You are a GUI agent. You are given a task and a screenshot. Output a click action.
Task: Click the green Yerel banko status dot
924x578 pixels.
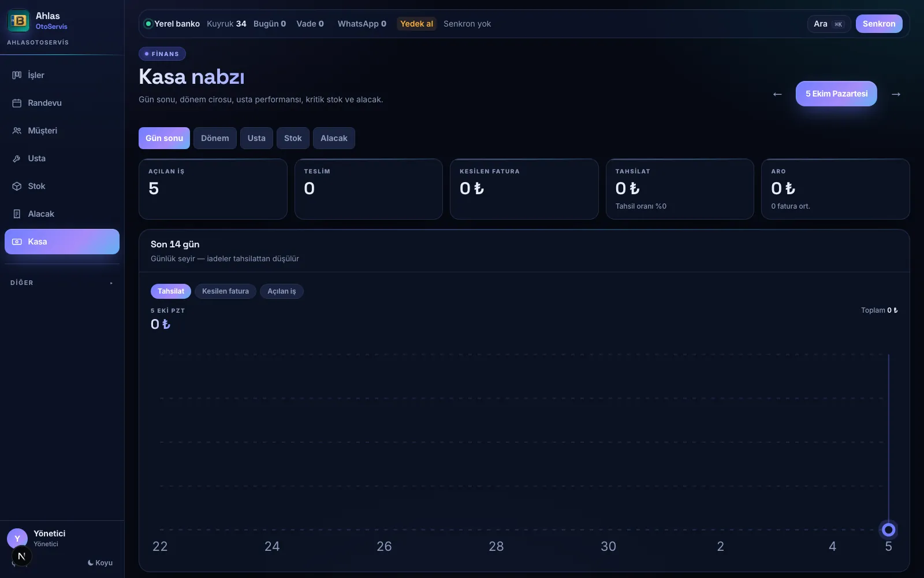(148, 24)
